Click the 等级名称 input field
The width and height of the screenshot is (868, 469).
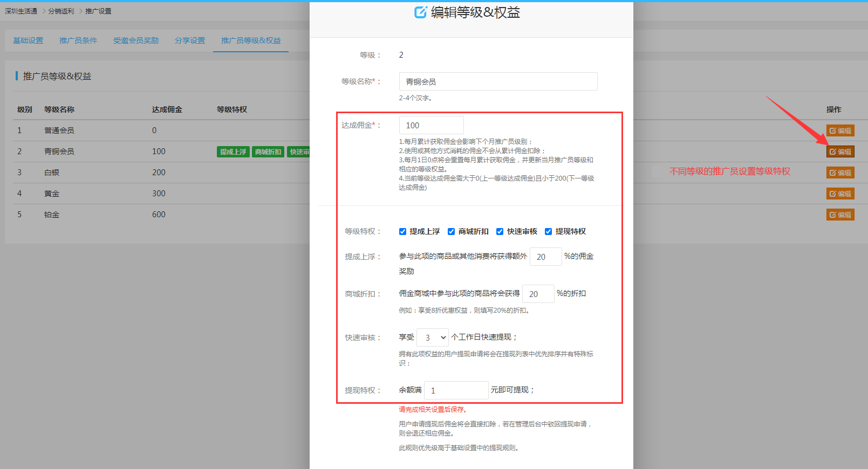point(498,81)
